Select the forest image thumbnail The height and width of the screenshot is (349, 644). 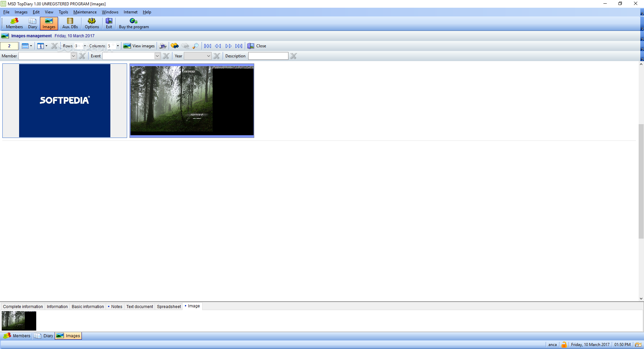tap(192, 101)
